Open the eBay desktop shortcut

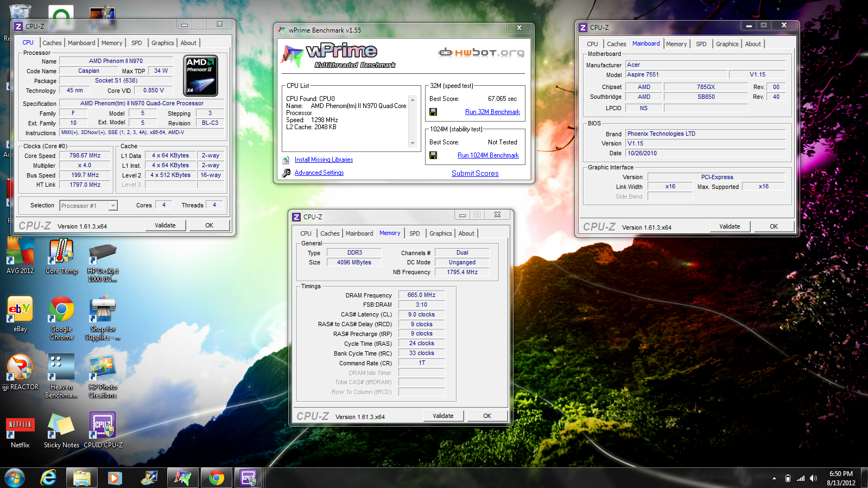[20, 314]
